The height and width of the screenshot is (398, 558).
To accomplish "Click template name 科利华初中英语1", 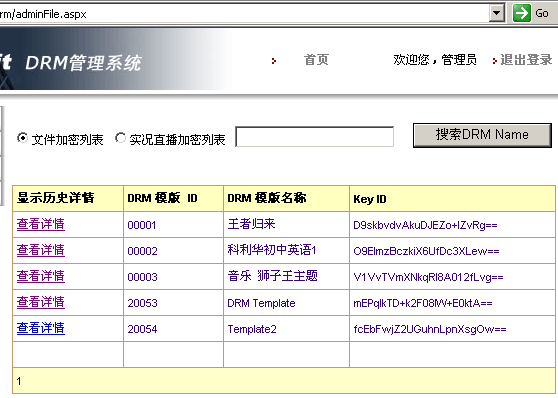I will tap(272, 250).
